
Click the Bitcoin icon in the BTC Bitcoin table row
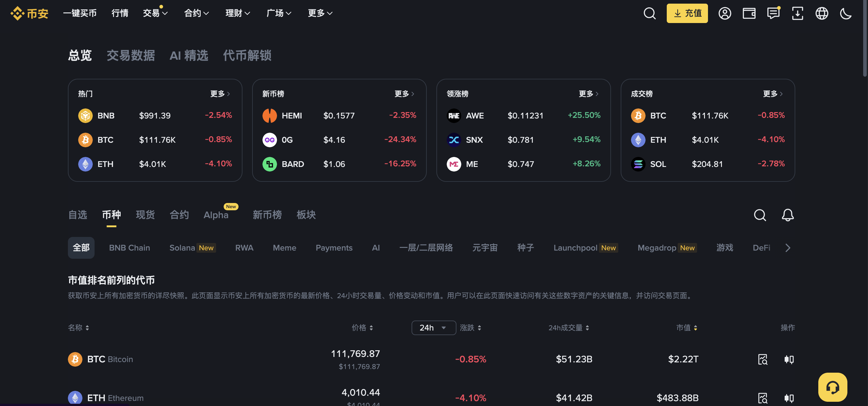click(x=75, y=359)
